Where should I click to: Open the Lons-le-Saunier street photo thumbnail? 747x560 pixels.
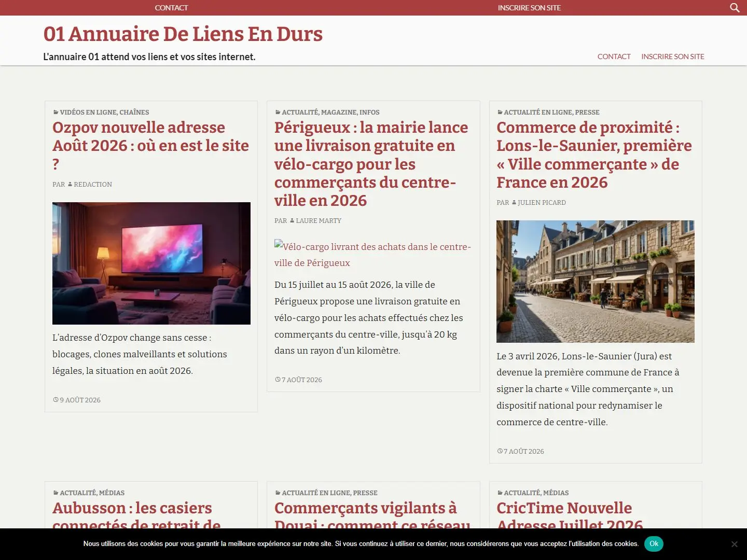click(x=596, y=282)
